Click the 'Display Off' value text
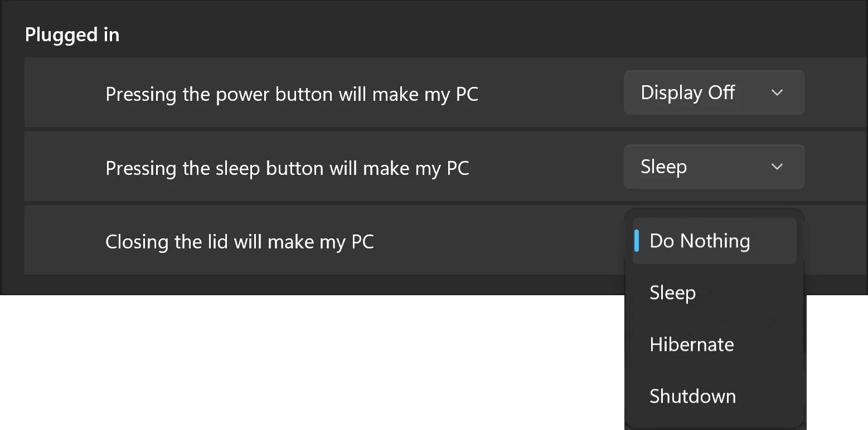868x430 pixels. coord(688,92)
